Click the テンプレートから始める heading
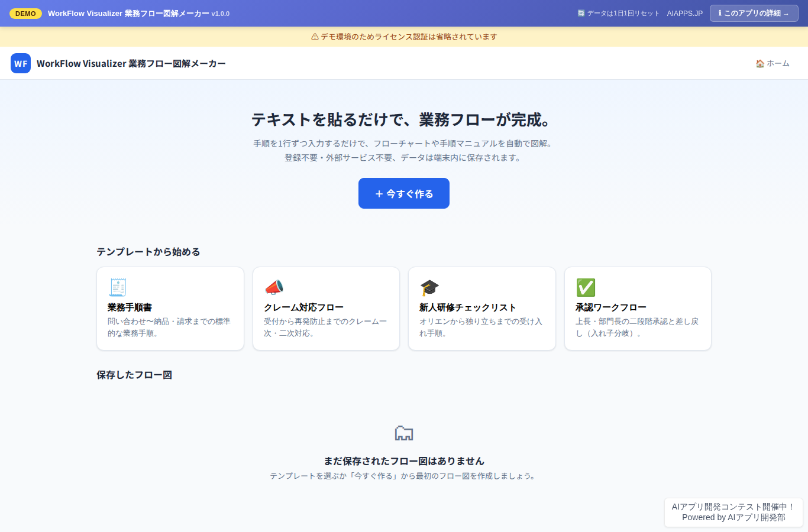This screenshot has width=808, height=532. point(148,252)
